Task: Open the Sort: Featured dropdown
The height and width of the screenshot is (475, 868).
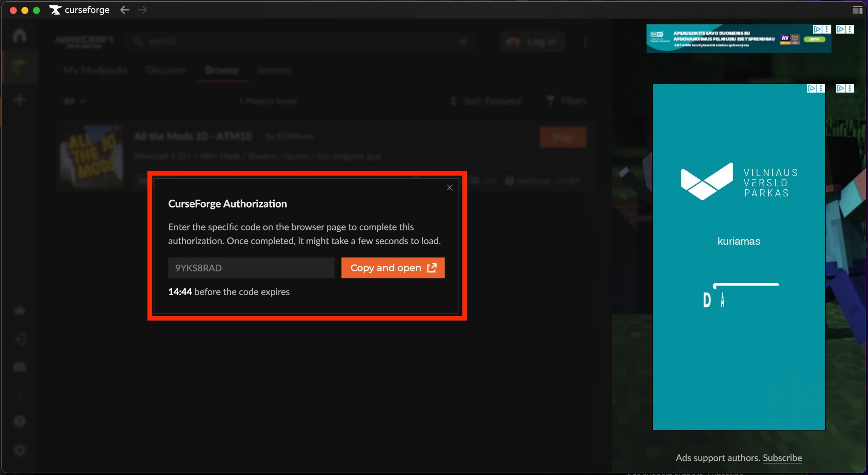Action: tap(486, 101)
